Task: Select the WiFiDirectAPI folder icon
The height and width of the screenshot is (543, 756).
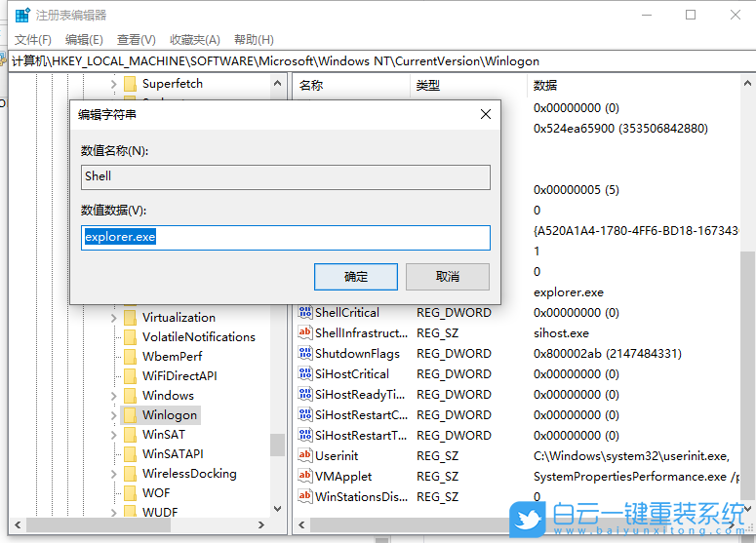Action: (130, 376)
